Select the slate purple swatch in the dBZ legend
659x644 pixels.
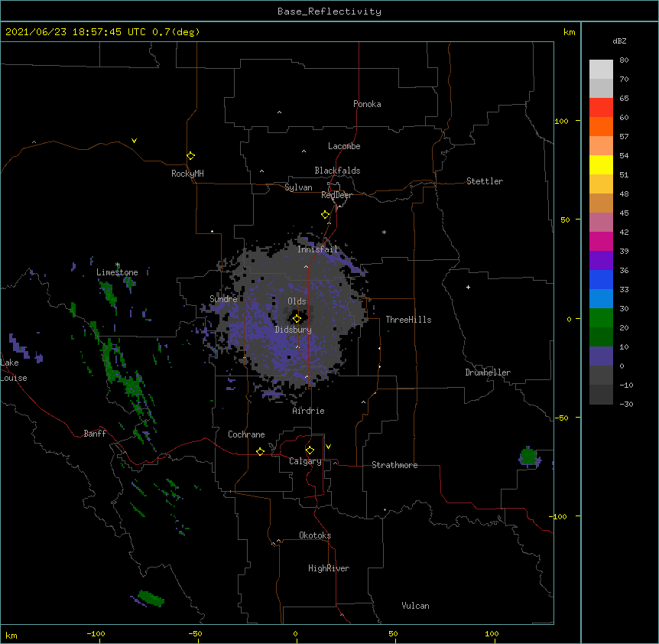click(601, 356)
